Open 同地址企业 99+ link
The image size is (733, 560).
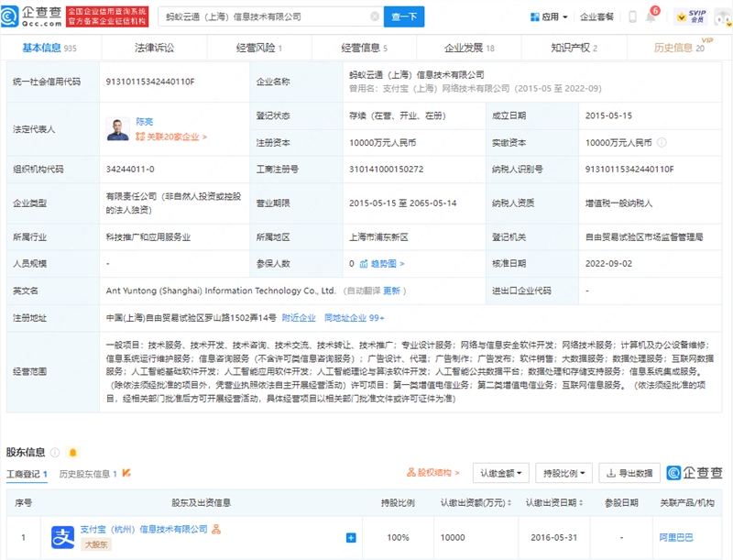355,318
